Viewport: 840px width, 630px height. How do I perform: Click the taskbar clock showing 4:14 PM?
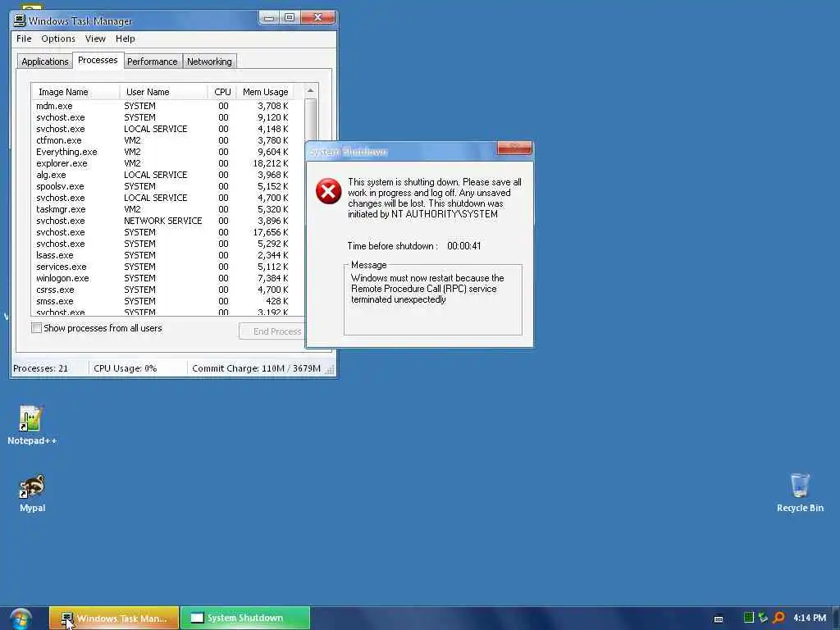[x=810, y=618]
